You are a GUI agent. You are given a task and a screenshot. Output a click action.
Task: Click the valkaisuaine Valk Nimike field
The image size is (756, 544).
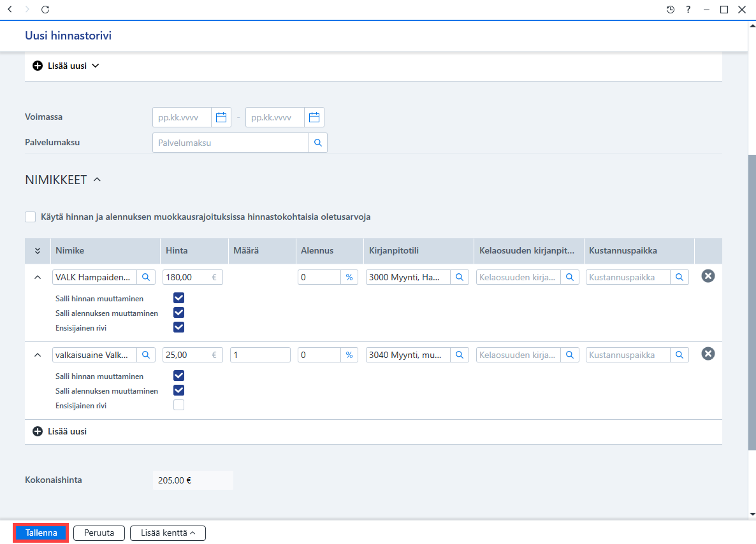click(94, 355)
